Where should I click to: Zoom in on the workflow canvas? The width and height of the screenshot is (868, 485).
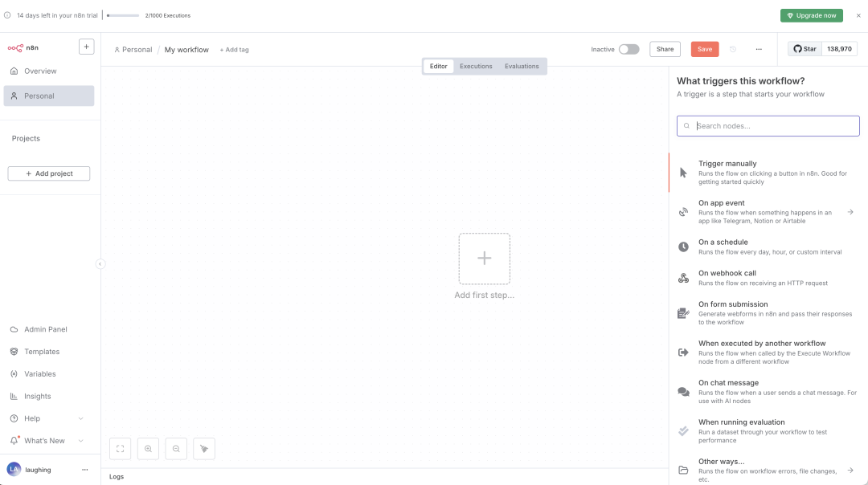pyautogui.click(x=148, y=449)
